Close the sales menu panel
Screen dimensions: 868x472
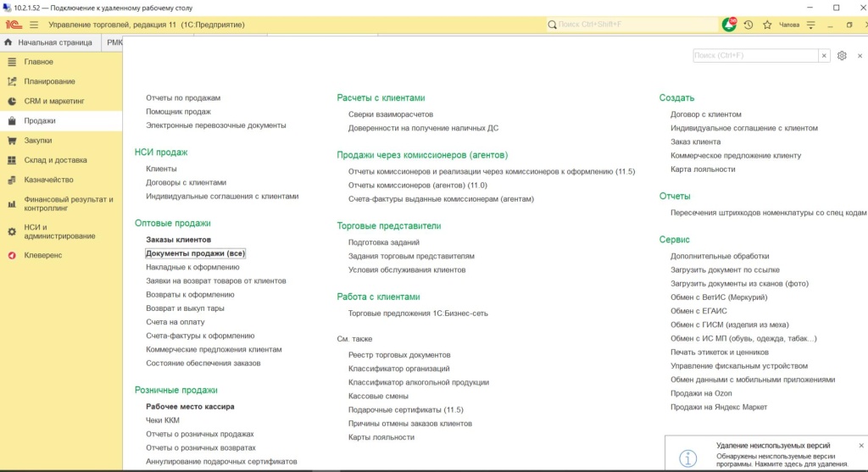[x=860, y=55]
